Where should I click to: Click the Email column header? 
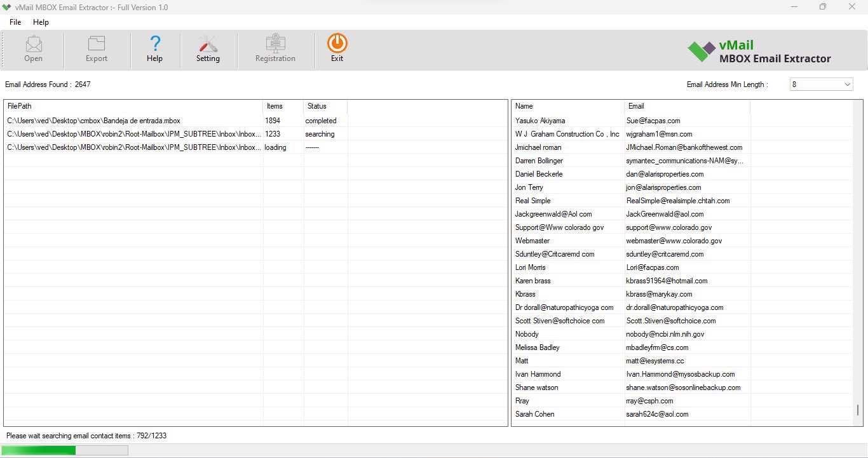click(687, 106)
